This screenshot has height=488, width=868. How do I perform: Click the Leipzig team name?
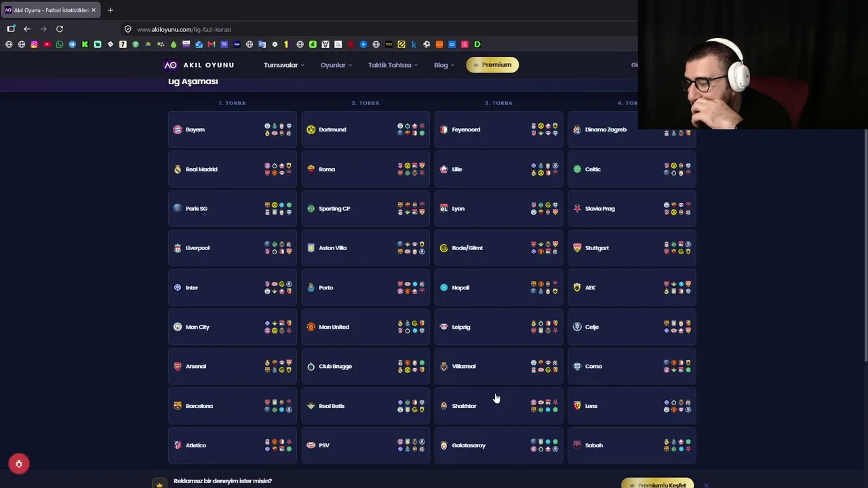(x=461, y=327)
